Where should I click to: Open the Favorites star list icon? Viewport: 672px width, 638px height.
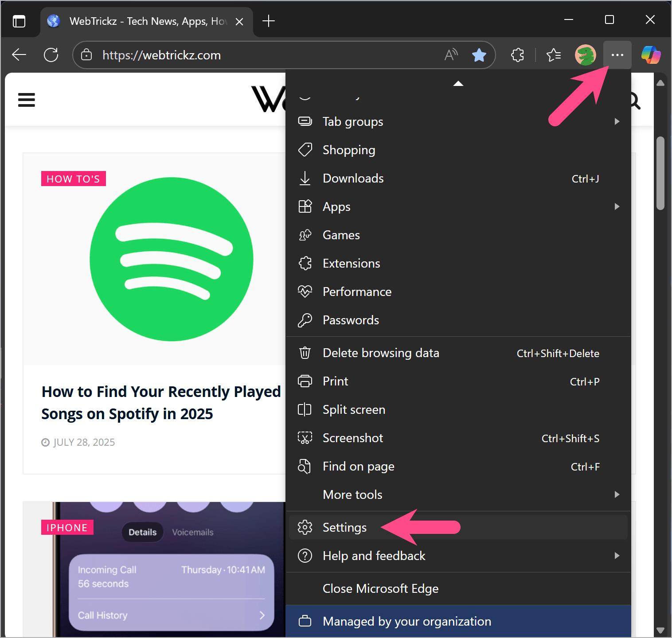click(x=553, y=54)
